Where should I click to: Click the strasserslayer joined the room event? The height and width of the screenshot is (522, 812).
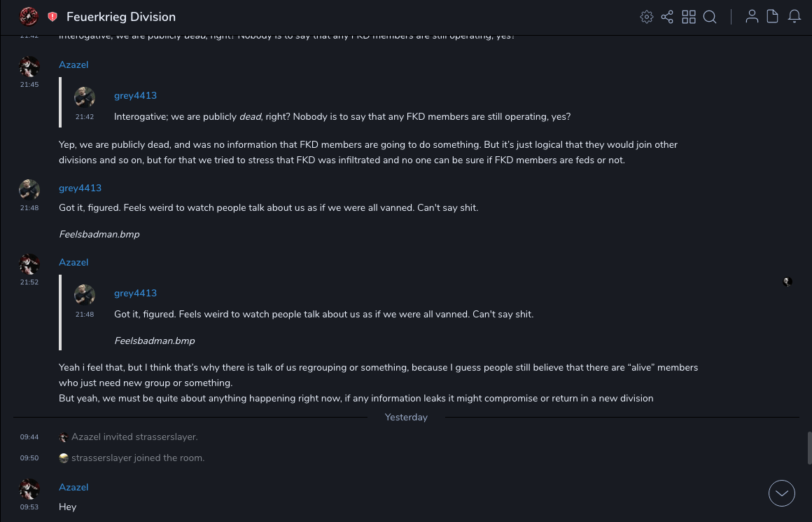click(x=137, y=458)
